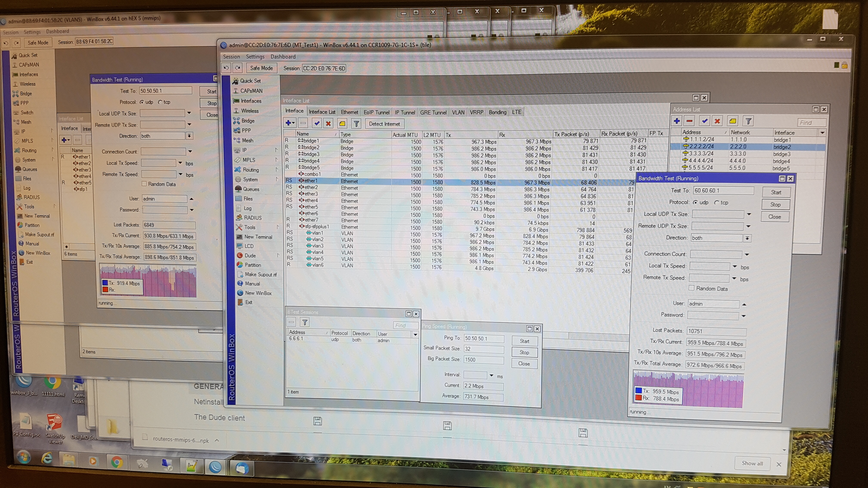Select tcp protocol in 60.60.60.1 Bandwidth Test

pyautogui.click(x=716, y=202)
